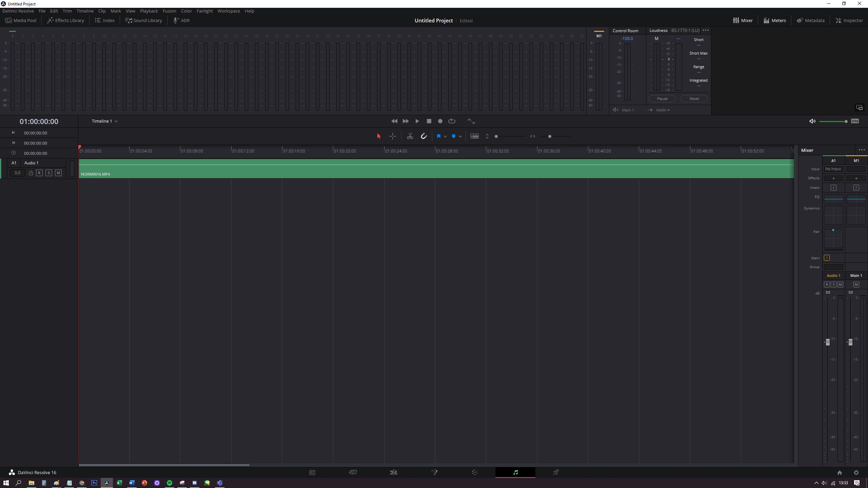Expand the blue flag color dropdown arrow
The height and width of the screenshot is (488, 868).
click(445, 136)
